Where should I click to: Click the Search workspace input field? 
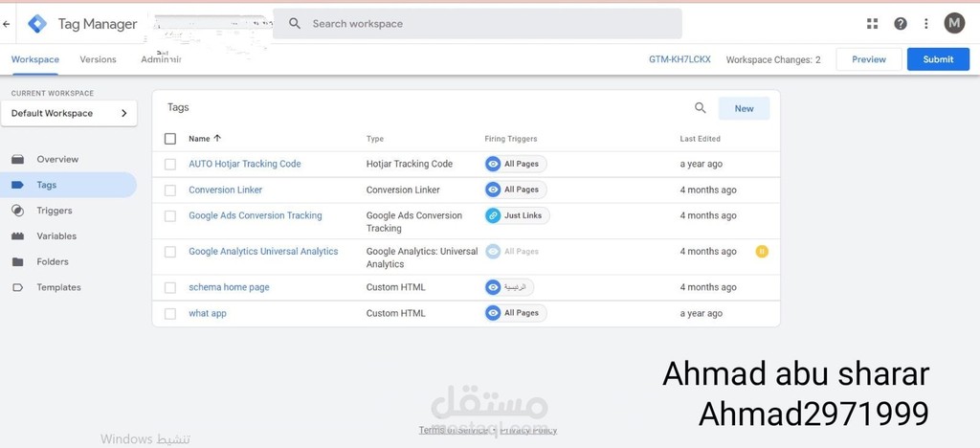coord(478,24)
